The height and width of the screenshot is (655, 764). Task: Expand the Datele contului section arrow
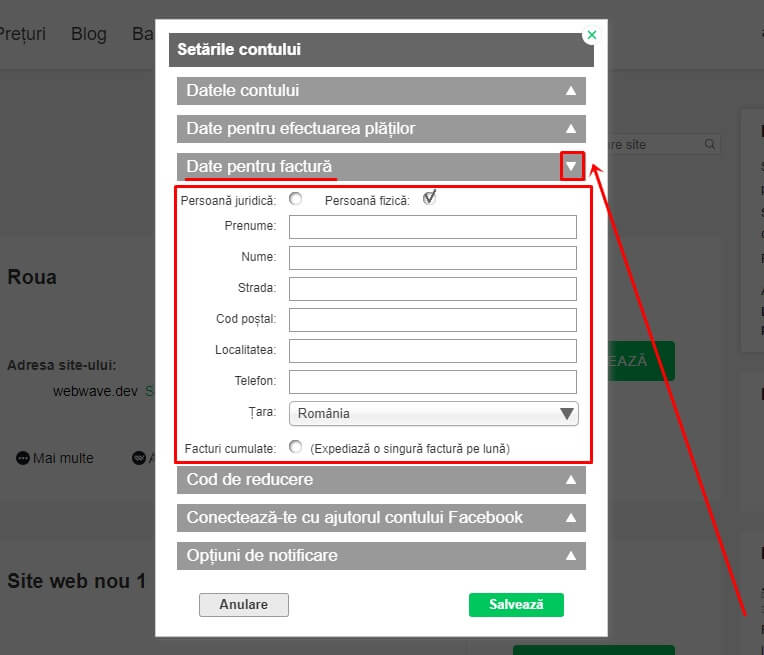(571, 91)
